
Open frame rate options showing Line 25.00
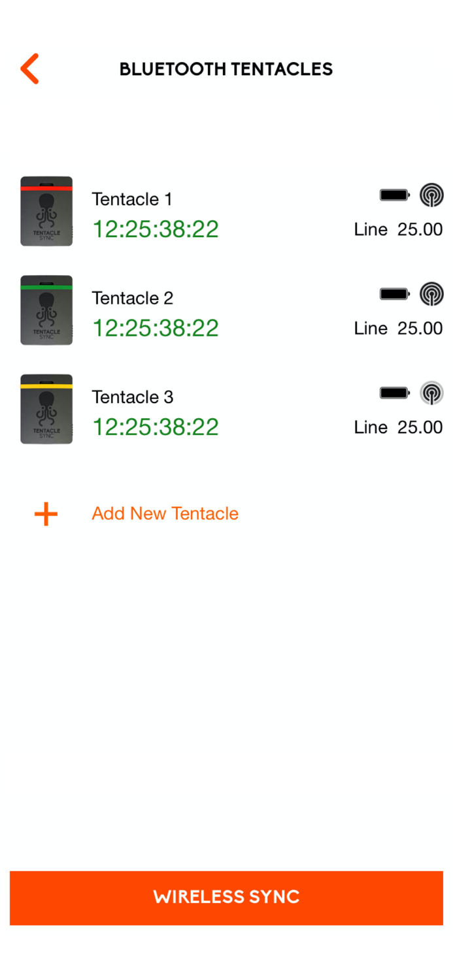pyautogui.click(x=398, y=229)
